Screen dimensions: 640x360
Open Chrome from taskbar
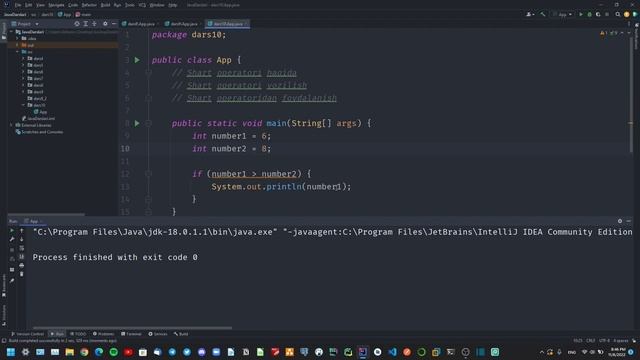tap(84, 352)
